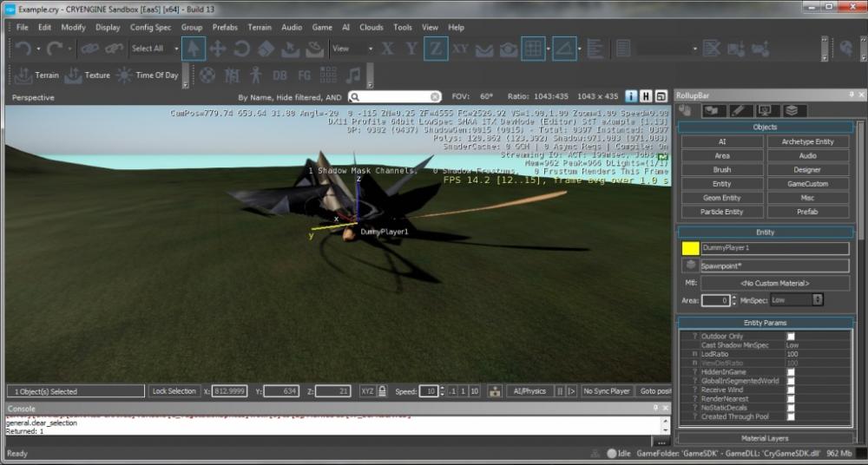
Task: Click the No Custom Material button
Action: click(x=775, y=283)
